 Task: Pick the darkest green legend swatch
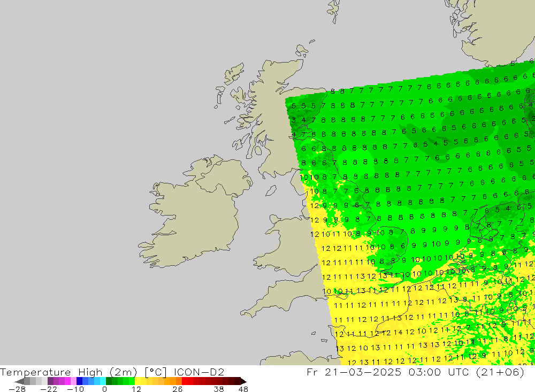[109, 381]
